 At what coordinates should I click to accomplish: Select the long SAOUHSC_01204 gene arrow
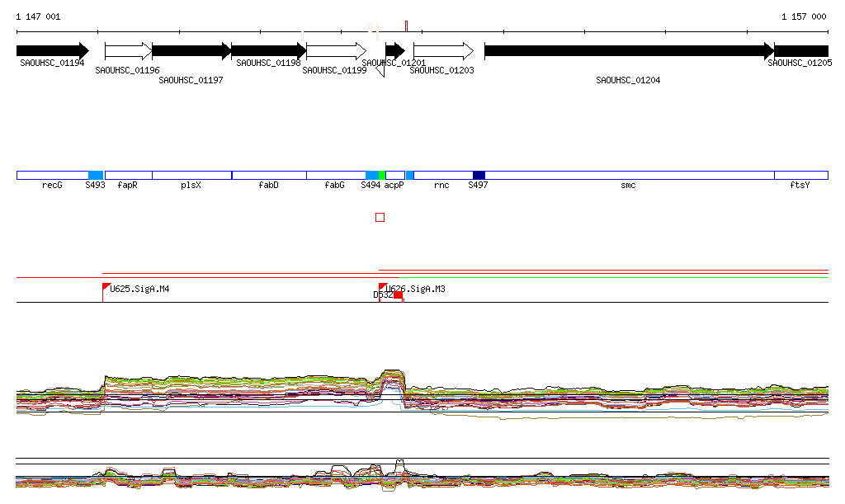(x=628, y=51)
